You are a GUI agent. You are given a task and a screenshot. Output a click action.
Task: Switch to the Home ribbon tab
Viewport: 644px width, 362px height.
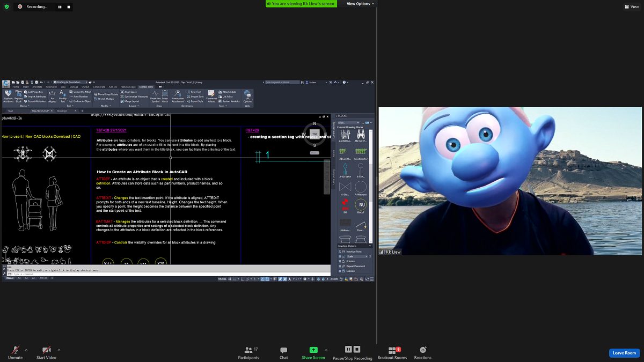[x=16, y=86]
